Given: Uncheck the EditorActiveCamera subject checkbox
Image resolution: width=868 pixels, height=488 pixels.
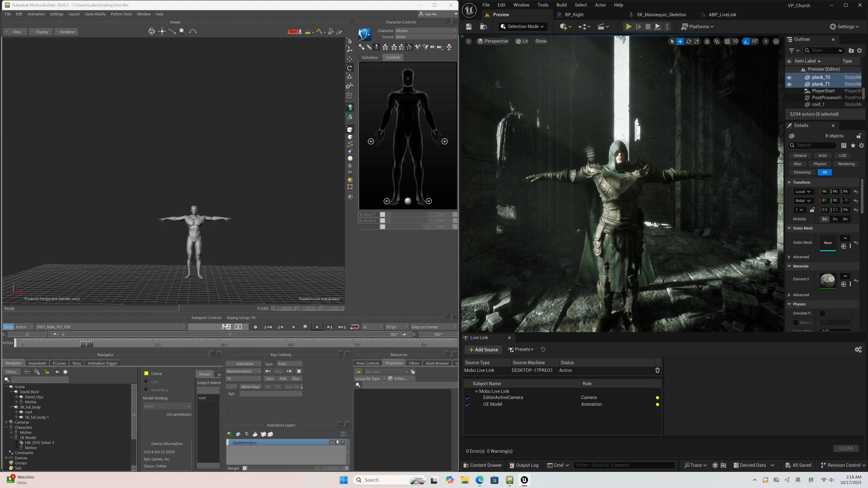Looking at the screenshot, I should (467, 398).
